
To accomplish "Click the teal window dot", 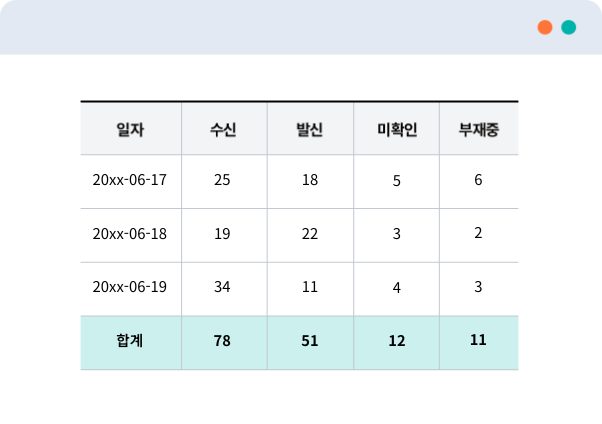I will [569, 28].
